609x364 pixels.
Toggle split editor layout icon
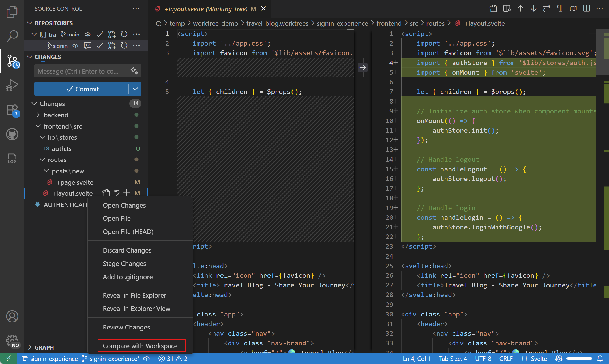pyautogui.click(x=586, y=8)
